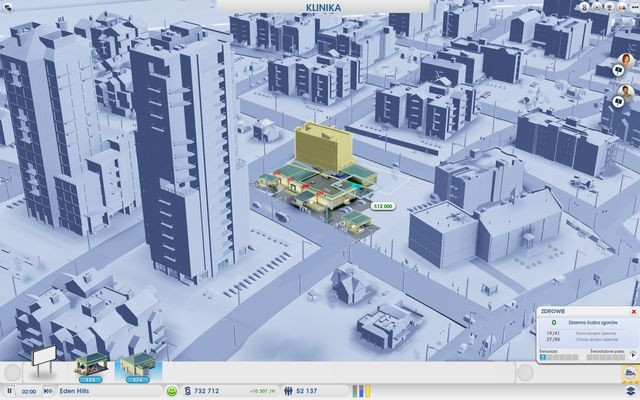Click the population people icon
The width and height of the screenshot is (640, 400).
[x=288, y=391]
